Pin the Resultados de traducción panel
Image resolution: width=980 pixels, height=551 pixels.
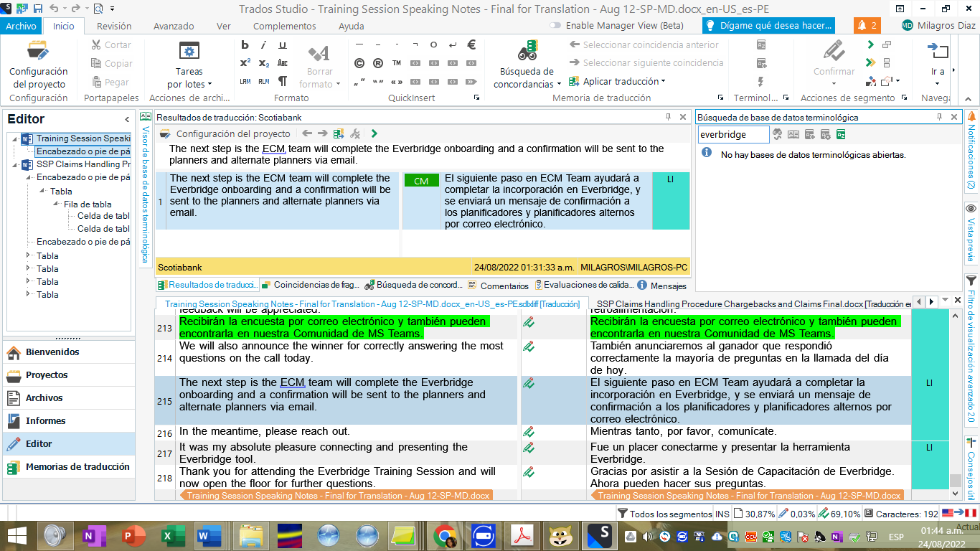pos(668,117)
